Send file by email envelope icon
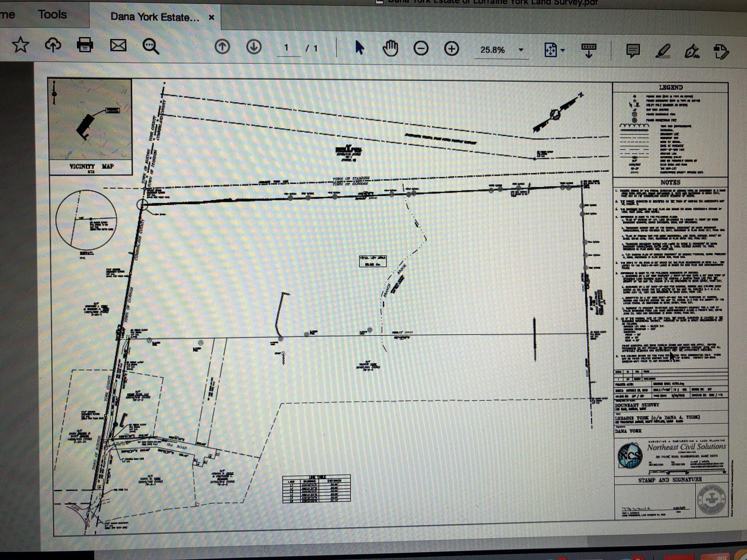Screen dimensions: 747x560 pyautogui.click(x=118, y=46)
